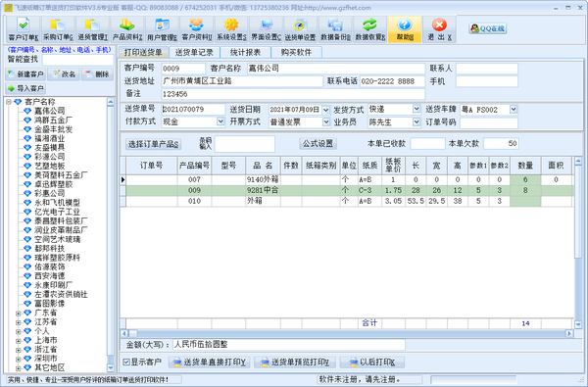This screenshot has height=387, width=588.
Task: Click the 9281中合 product row cell
Action: click(x=264, y=190)
